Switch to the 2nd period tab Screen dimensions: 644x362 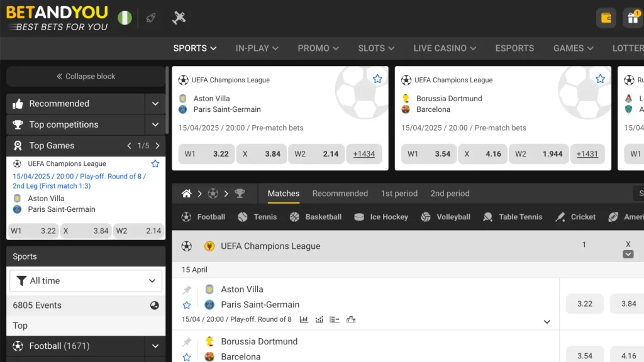point(450,194)
